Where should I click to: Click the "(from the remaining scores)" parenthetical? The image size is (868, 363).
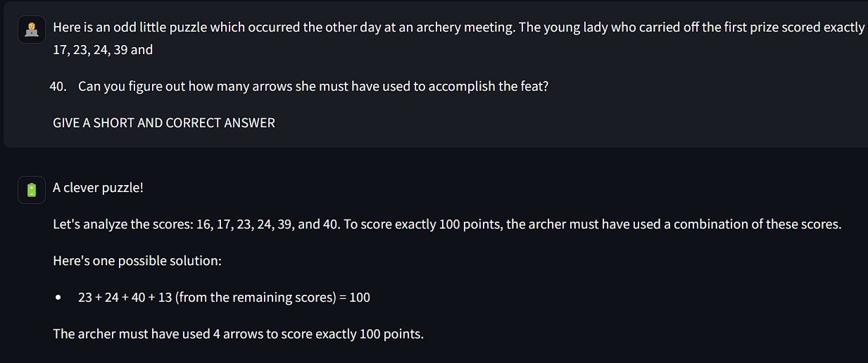click(256, 298)
